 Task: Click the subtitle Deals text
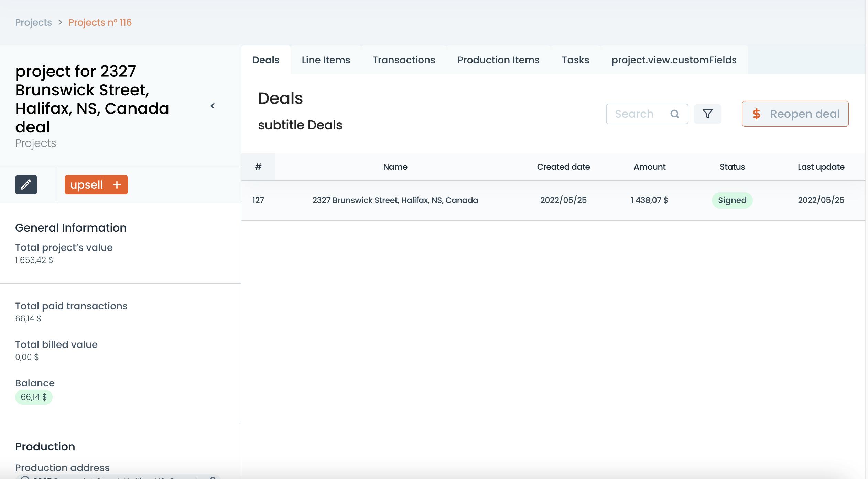[300, 125]
